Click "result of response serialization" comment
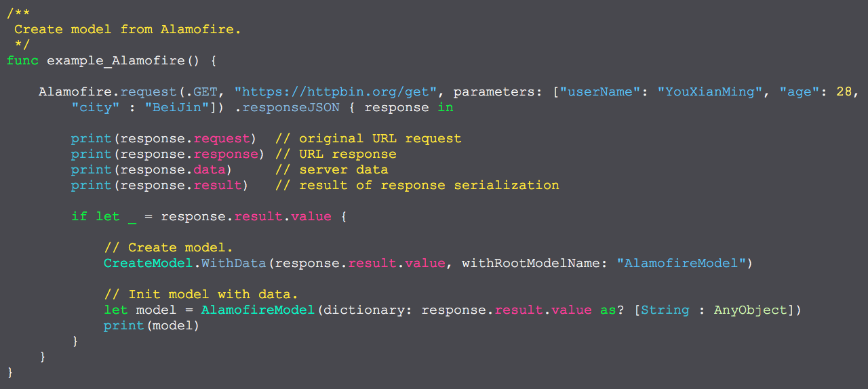This screenshot has height=389, width=868. 417,185
